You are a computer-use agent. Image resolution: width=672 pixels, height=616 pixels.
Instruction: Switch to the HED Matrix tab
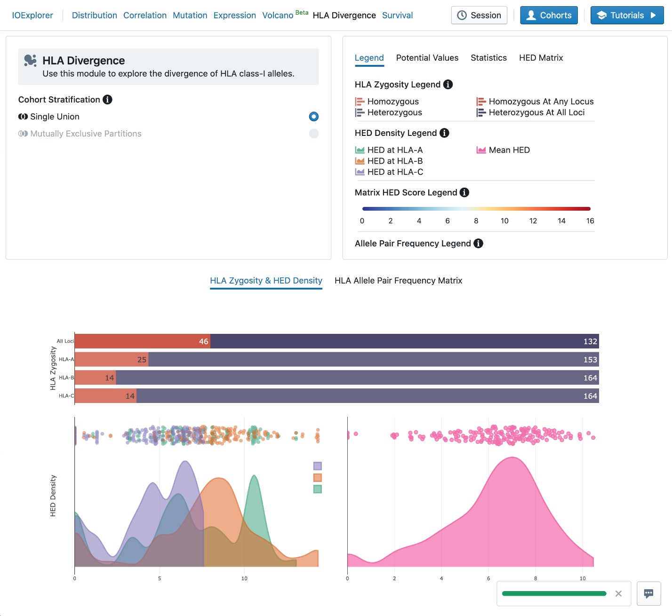pos(541,58)
